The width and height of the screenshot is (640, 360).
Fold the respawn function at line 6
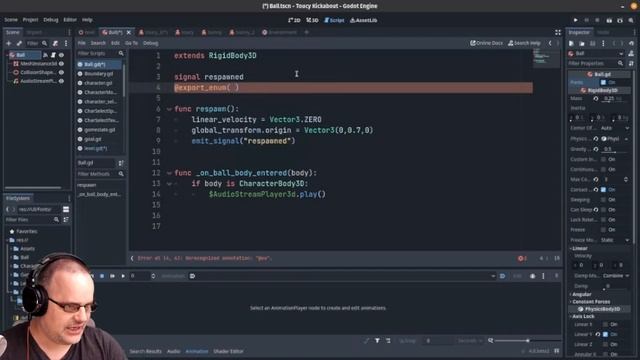tap(169, 109)
